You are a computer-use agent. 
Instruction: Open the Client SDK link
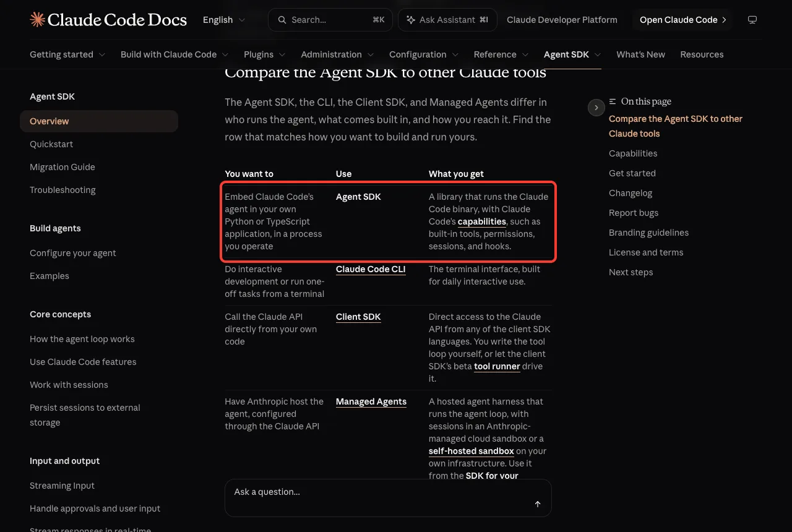[x=358, y=317]
